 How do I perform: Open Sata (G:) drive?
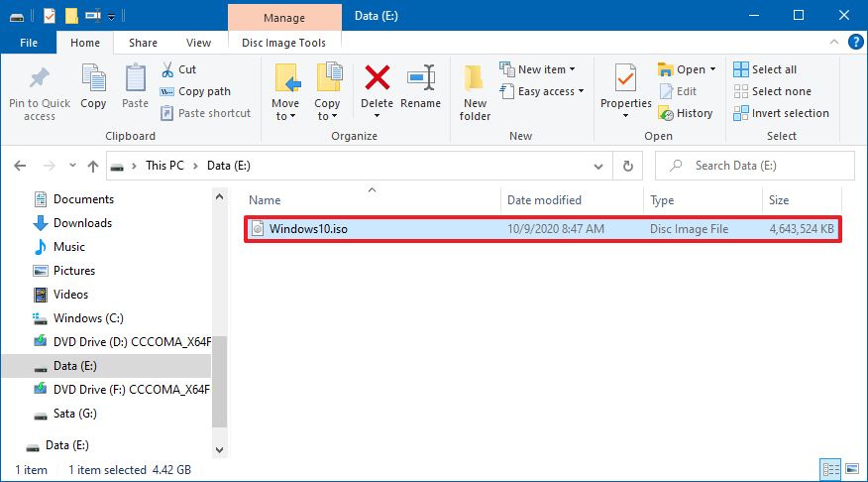65,414
